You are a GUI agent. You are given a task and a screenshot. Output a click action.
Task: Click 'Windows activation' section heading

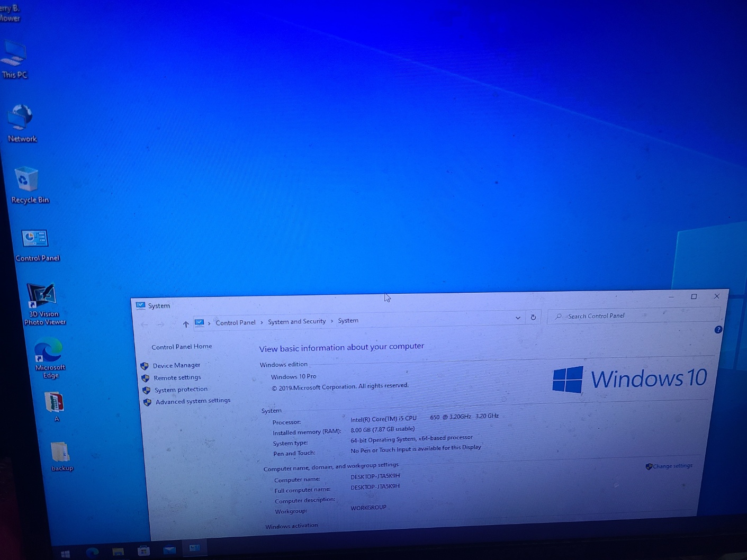tap(292, 526)
